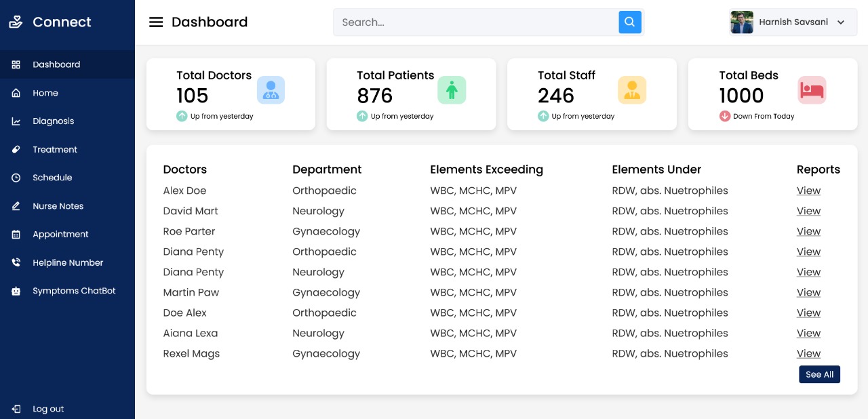Open Rexel Mags report View link
The height and width of the screenshot is (419, 868).
(808, 354)
